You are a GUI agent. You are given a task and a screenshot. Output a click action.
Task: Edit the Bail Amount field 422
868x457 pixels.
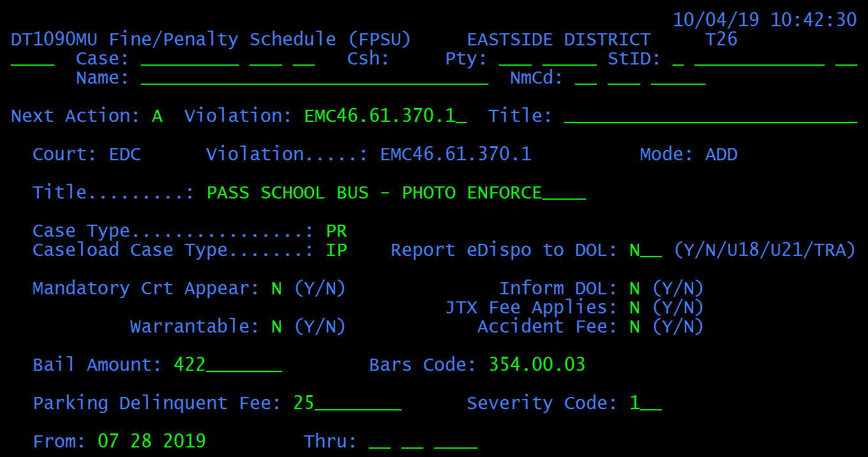pos(228,365)
